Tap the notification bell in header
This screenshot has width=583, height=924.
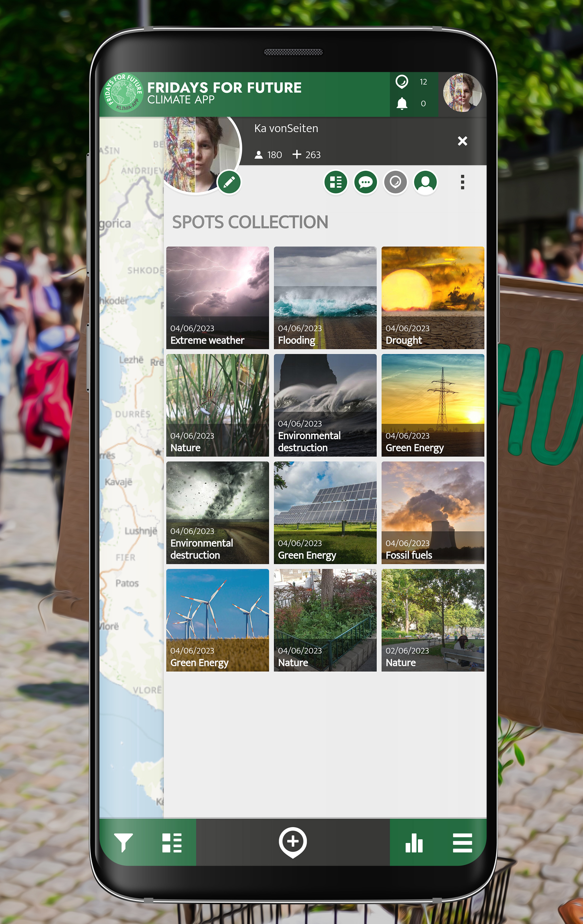click(x=402, y=104)
